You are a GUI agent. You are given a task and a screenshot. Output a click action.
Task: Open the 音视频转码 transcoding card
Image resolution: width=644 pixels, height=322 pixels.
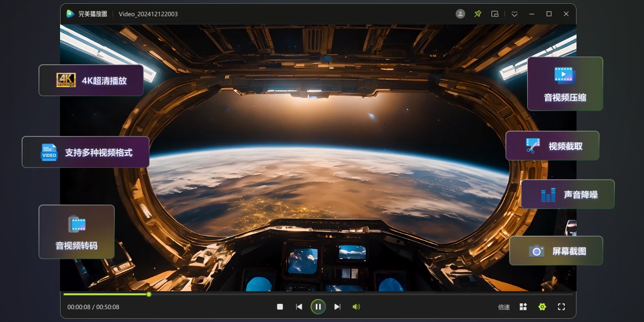click(77, 232)
